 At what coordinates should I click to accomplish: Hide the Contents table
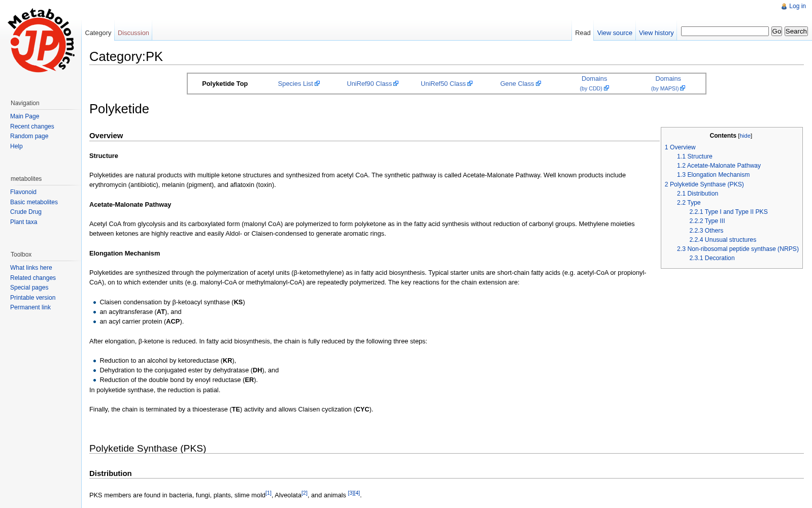click(745, 136)
